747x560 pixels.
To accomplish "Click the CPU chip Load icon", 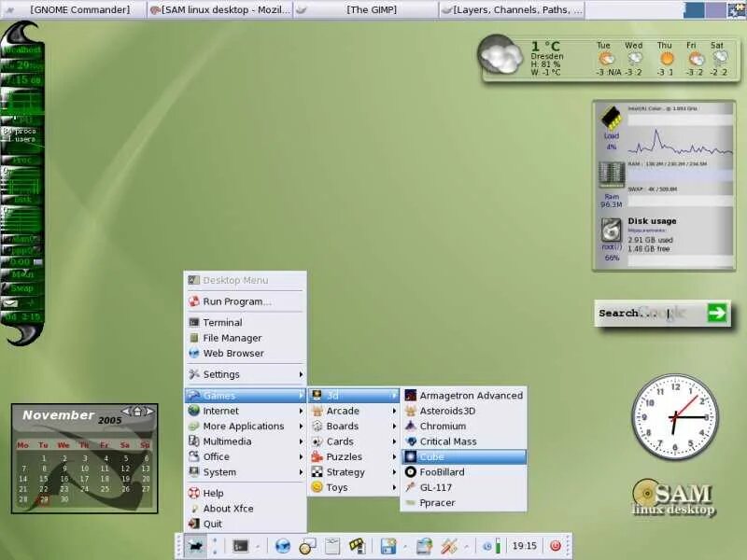I will coord(612,118).
